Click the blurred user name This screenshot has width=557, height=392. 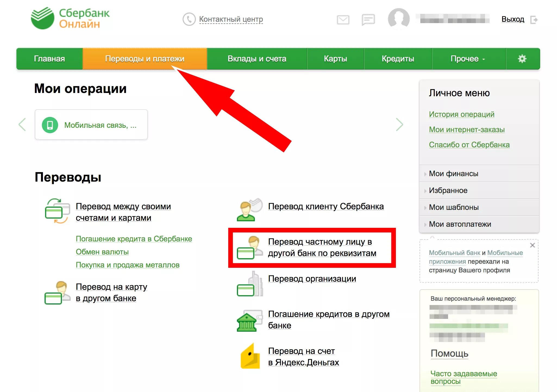point(453,19)
